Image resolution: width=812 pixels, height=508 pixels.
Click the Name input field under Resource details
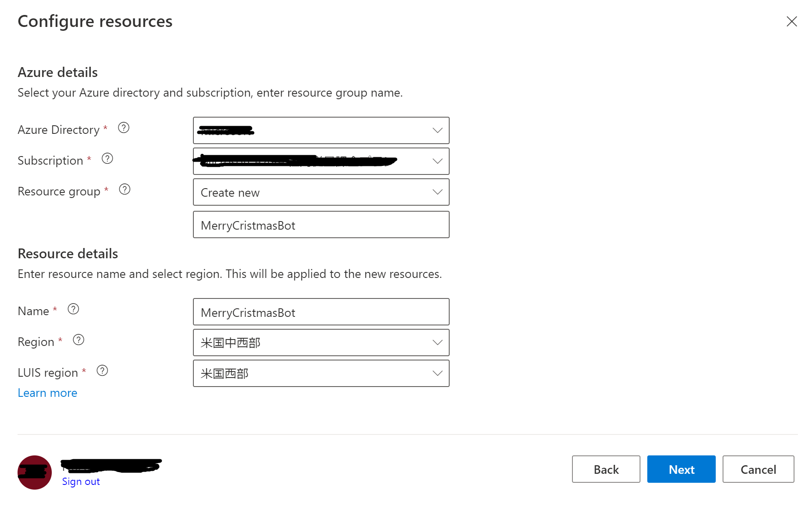[321, 312]
